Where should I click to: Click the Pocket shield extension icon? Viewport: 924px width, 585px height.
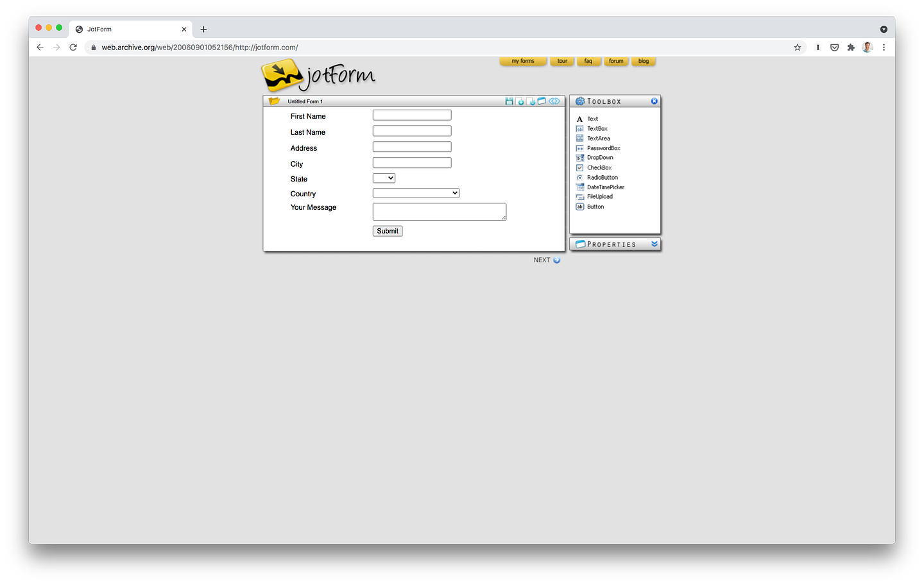coord(834,47)
